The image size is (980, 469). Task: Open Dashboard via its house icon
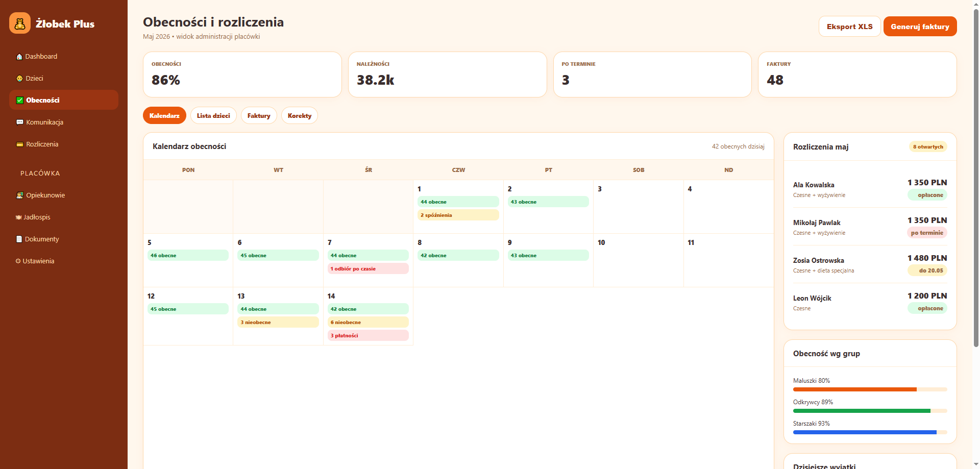(x=19, y=57)
